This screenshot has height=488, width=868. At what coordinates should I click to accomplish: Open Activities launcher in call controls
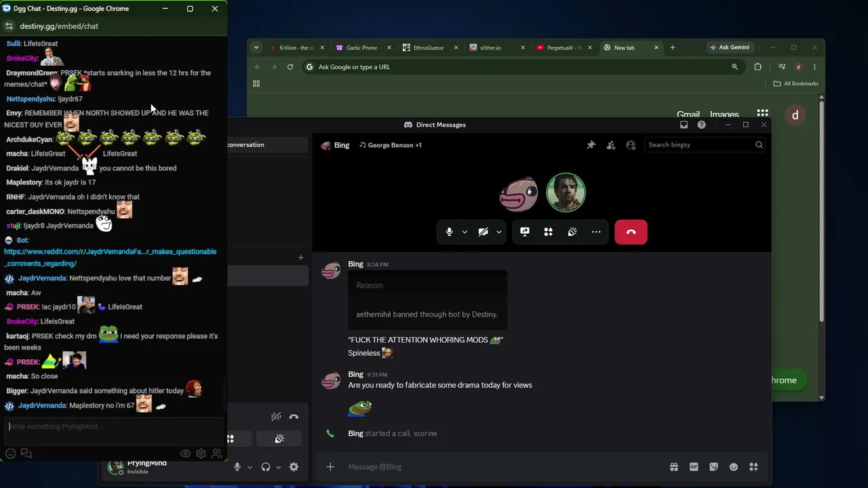click(549, 232)
